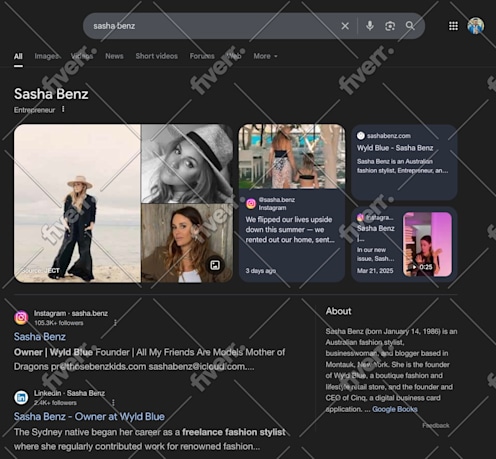This screenshot has height=459, width=496.
Task: Clear the search box with the X icon
Action: point(345,26)
